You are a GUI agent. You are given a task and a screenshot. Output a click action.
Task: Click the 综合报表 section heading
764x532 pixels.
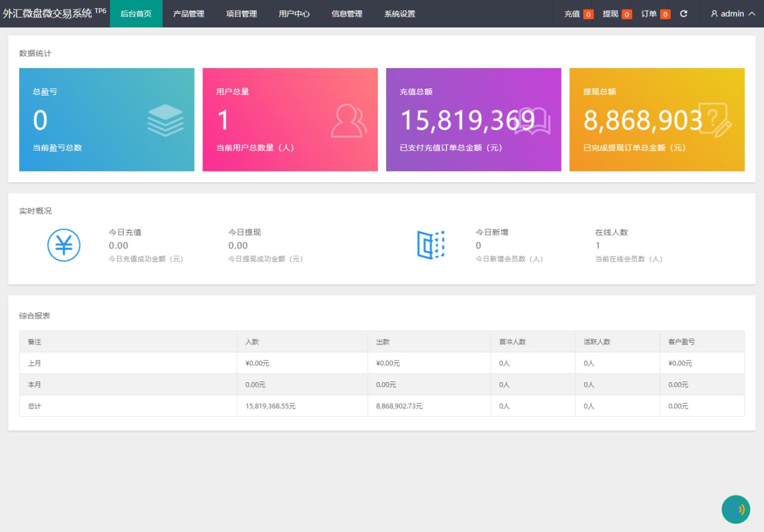point(35,315)
